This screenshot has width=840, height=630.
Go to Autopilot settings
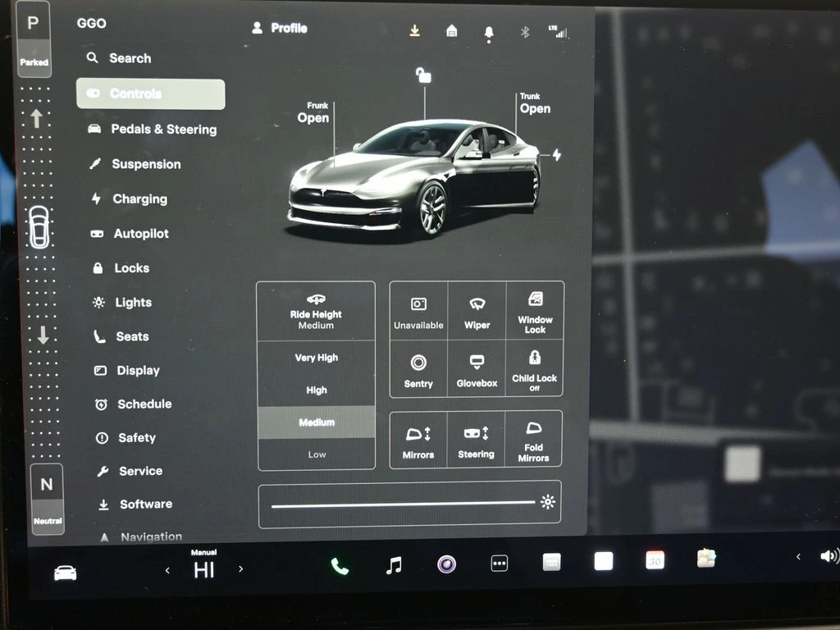(x=140, y=234)
